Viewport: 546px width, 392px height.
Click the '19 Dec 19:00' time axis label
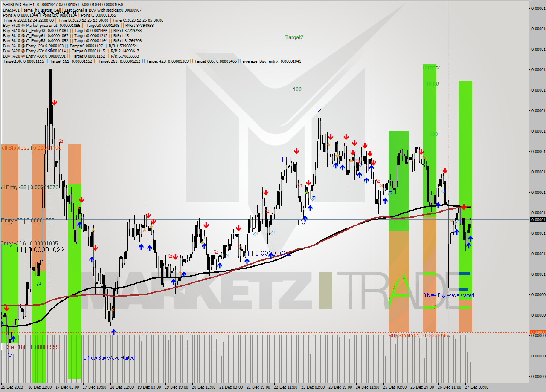tap(176, 387)
